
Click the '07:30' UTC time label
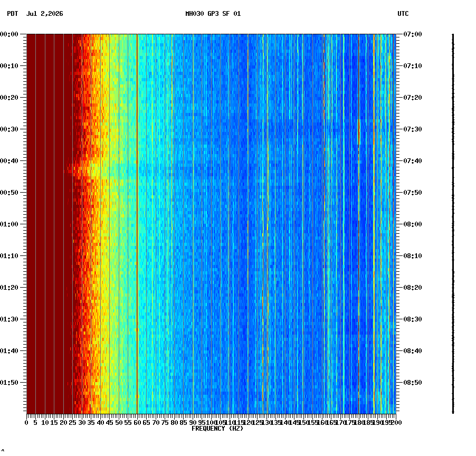click(x=413, y=129)
